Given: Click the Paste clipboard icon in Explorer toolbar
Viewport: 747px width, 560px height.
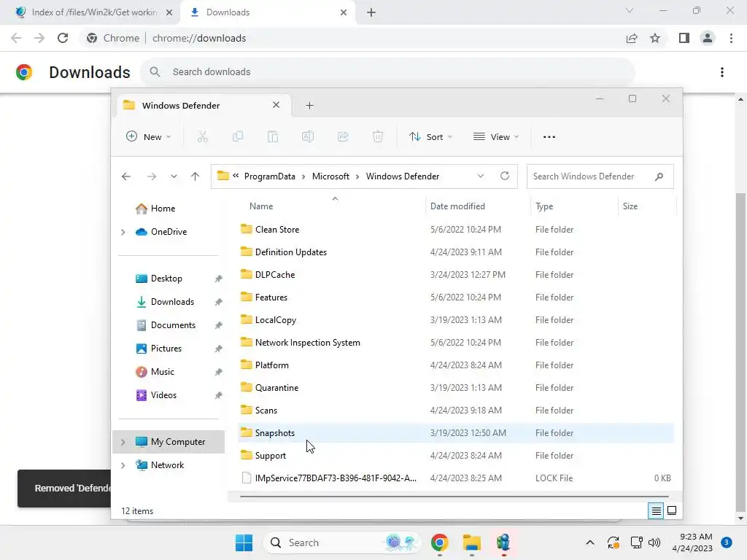Looking at the screenshot, I should click(273, 136).
